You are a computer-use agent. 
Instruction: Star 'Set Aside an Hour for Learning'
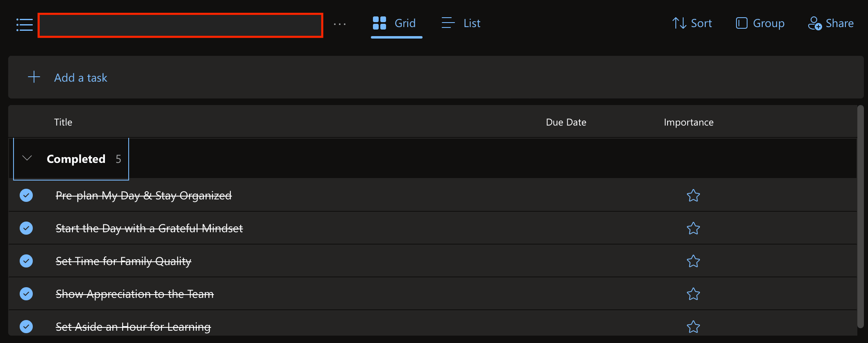pyautogui.click(x=693, y=327)
